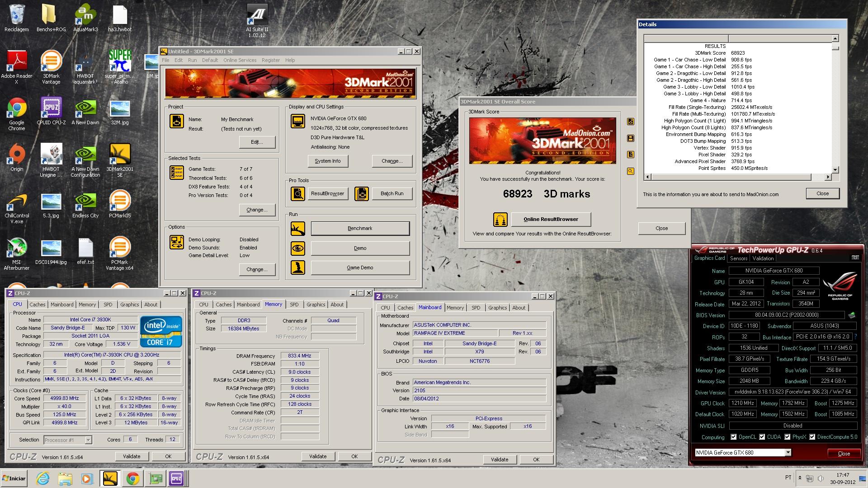Viewport: 868px width, 488px height.
Task: Click the Benchmark run icon in 3DMark2001
Action: pyautogui.click(x=298, y=229)
